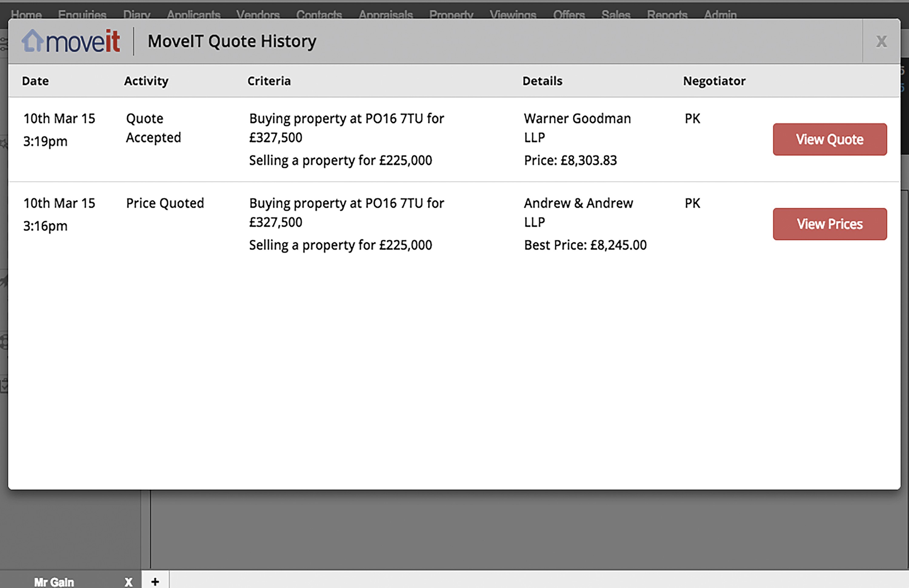This screenshot has height=588, width=909.
Task: Close the Mr Gain tab
Action: coord(128,582)
